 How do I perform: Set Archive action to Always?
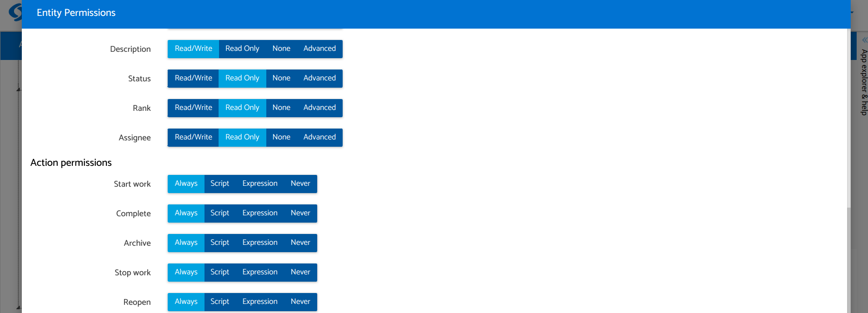tap(186, 243)
